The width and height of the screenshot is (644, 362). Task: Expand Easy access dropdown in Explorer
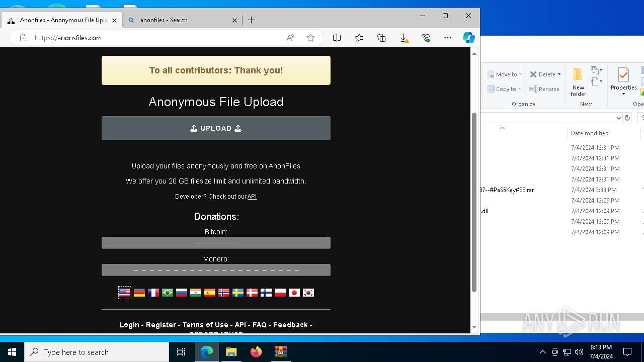point(596,82)
